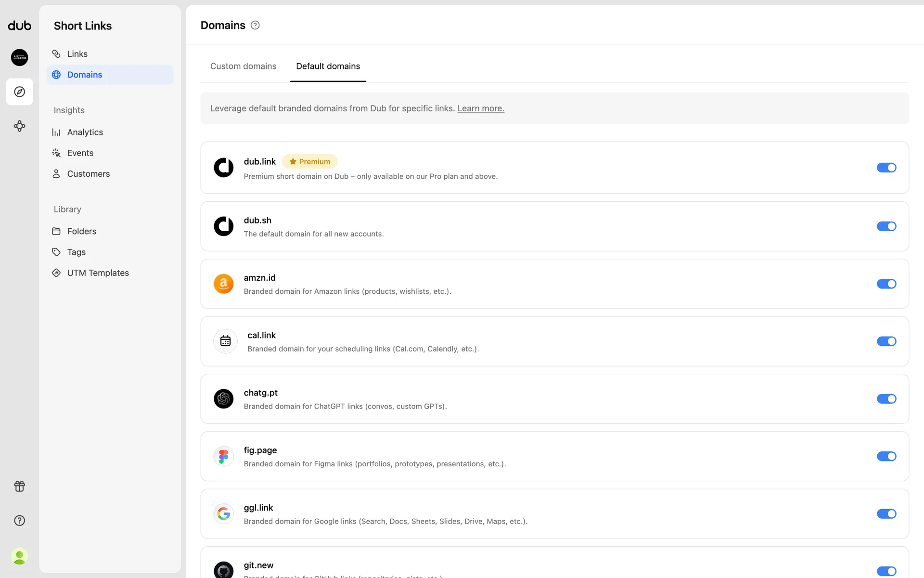Screen dimensions: 924x578
Task: Open the Learn more link
Action: [480, 108]
